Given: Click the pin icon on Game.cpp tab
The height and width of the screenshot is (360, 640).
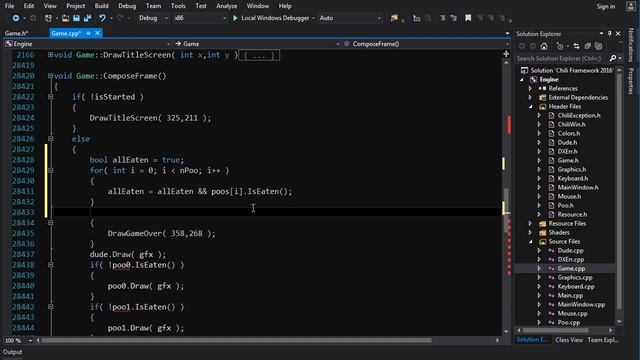Looking at the screenshot, I should pos(88,33).
